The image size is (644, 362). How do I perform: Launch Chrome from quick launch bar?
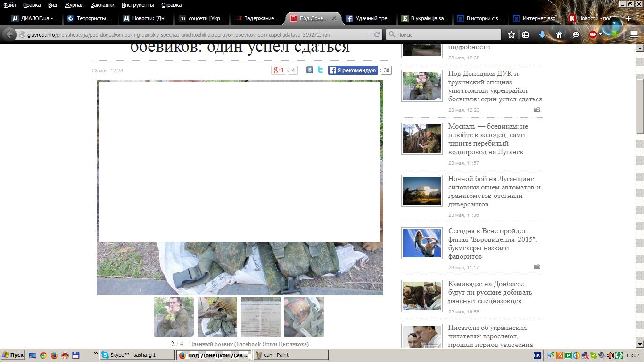click(43, 355)
